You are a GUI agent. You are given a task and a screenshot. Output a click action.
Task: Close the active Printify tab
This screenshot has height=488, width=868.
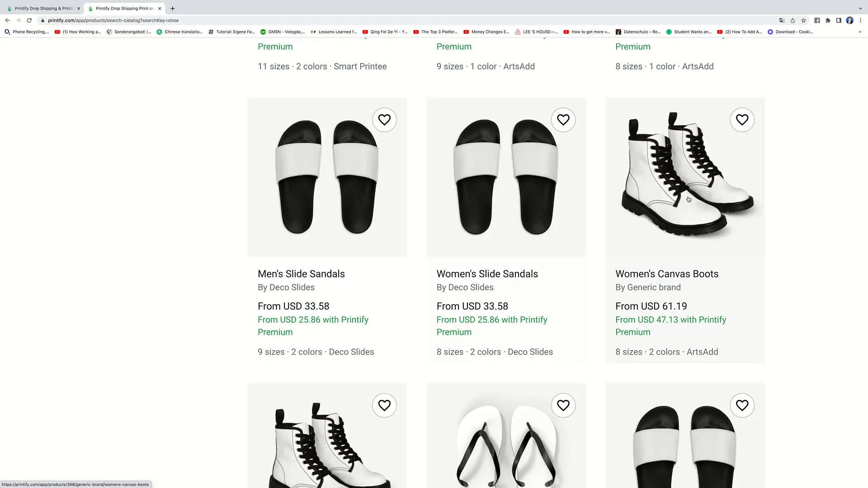coord(160,8)
